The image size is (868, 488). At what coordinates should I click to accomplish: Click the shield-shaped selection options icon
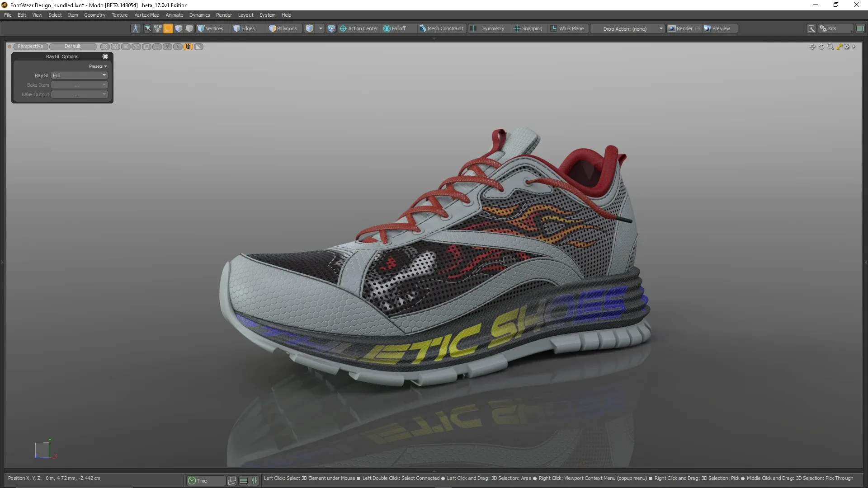coord(331,28)
